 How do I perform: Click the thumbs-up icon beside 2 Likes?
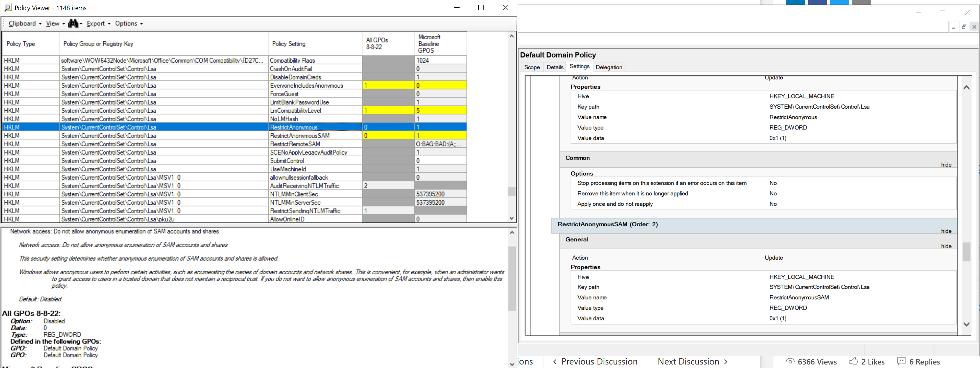tap(853, 361)
